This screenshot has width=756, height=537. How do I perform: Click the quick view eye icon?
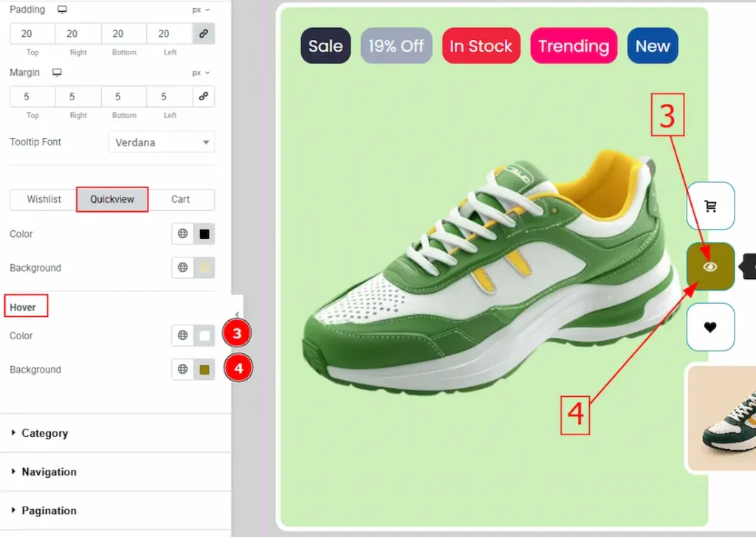click(x=710, y=267)
